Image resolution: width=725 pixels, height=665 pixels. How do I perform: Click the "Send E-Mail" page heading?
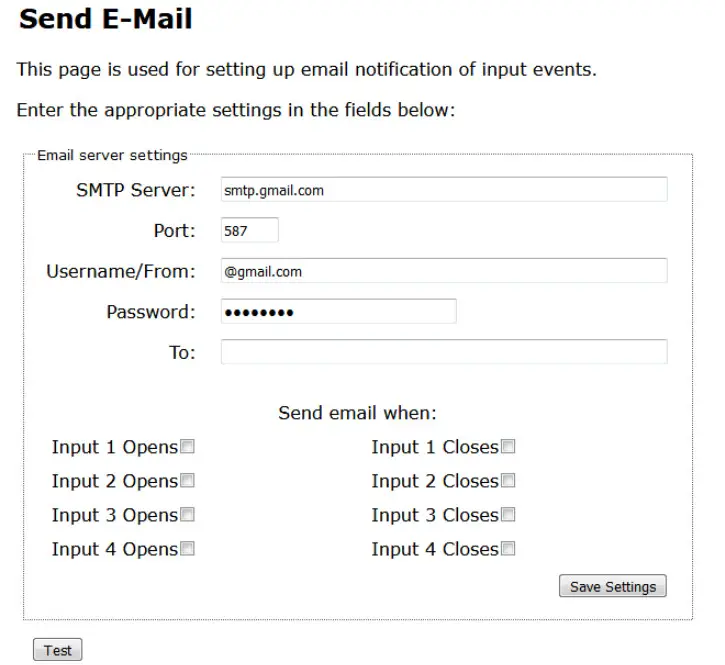click(x=106, y=19)
